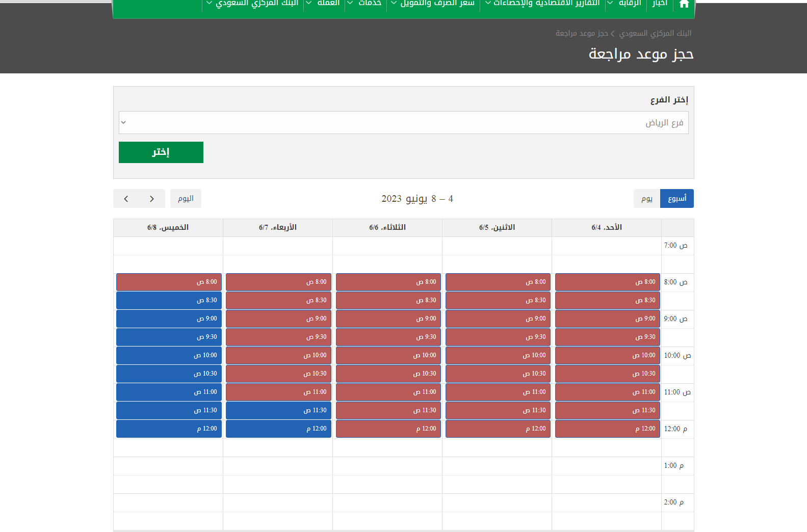Select Thursday 6/8 slot at 9:00 ص

(x=169, y=319)
